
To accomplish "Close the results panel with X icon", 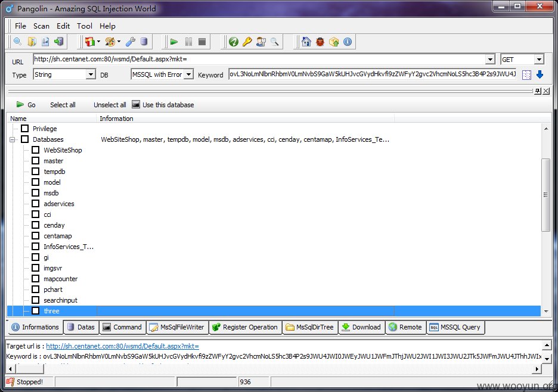I will pyautogui.click(x=546, y=91).
